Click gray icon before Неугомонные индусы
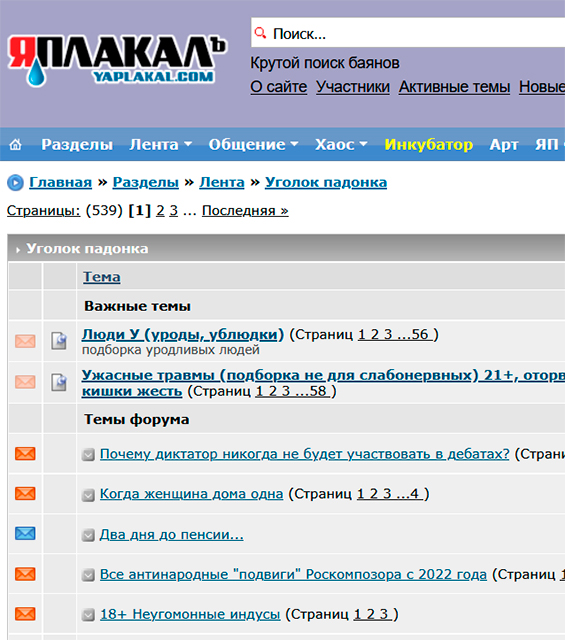 [x=88, y=615]
